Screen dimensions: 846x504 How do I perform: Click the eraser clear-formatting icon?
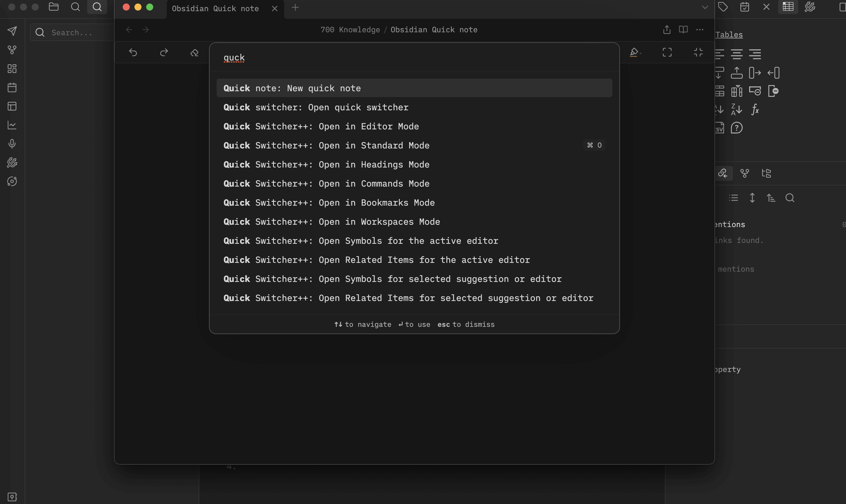[x=194, y=53]
